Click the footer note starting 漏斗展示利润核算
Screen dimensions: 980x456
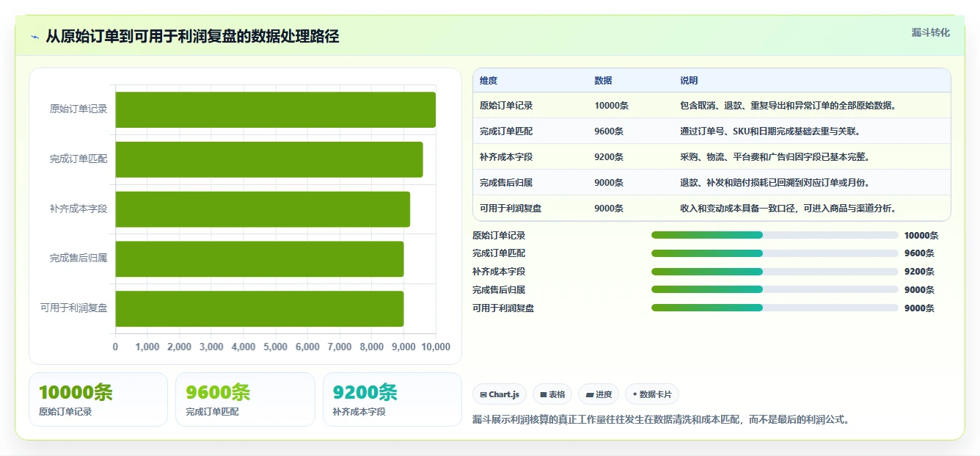click(x=661, y=420)
